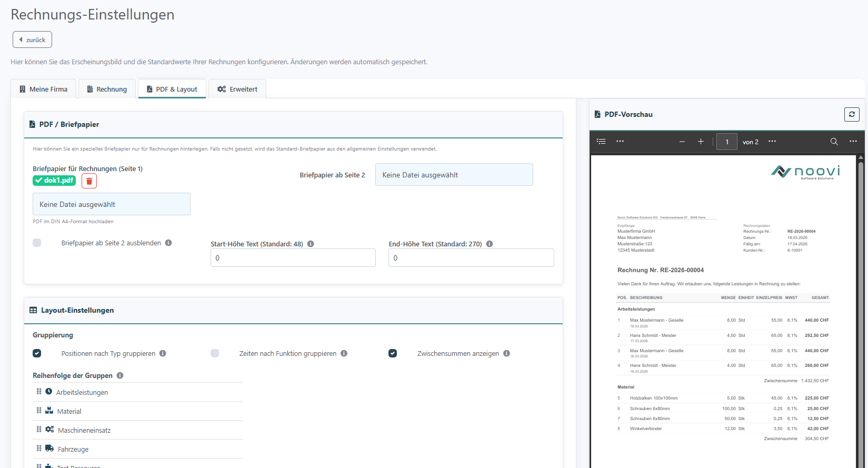
Task: Switch to the Rechnung tab
Action: pyautogui.click(x=107, y=89)
